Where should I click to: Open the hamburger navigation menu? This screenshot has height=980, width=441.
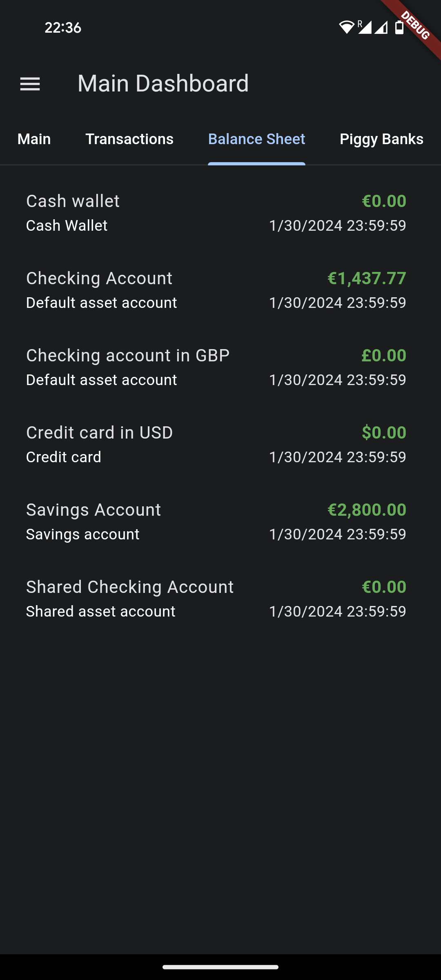[30, 84]
